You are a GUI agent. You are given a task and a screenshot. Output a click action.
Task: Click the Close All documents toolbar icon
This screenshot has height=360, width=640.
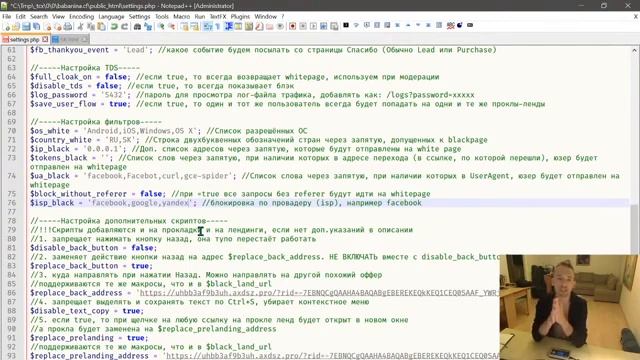[x=58, y=26]
